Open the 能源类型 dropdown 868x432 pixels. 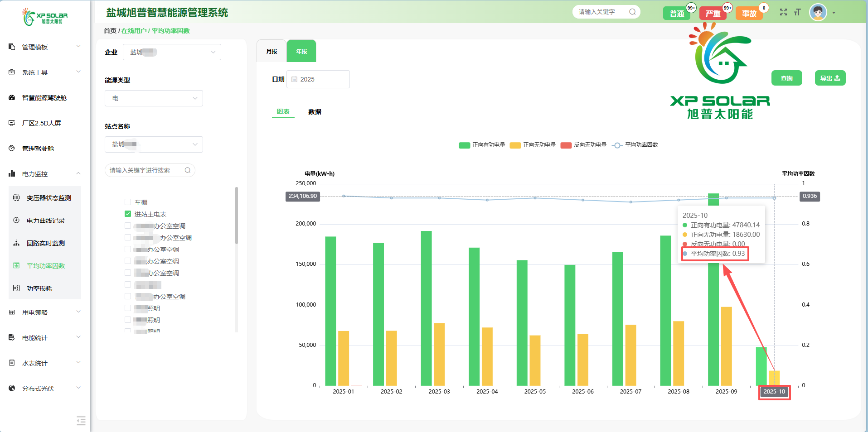154,98
